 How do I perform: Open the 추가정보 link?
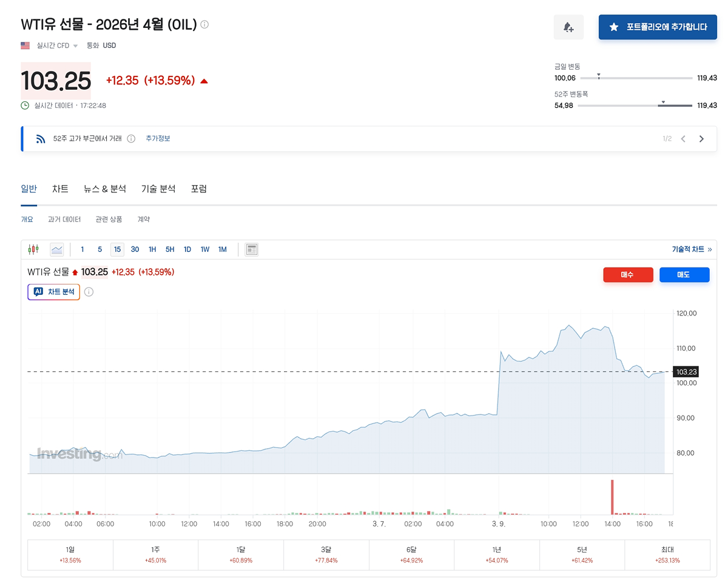point(158,139)
